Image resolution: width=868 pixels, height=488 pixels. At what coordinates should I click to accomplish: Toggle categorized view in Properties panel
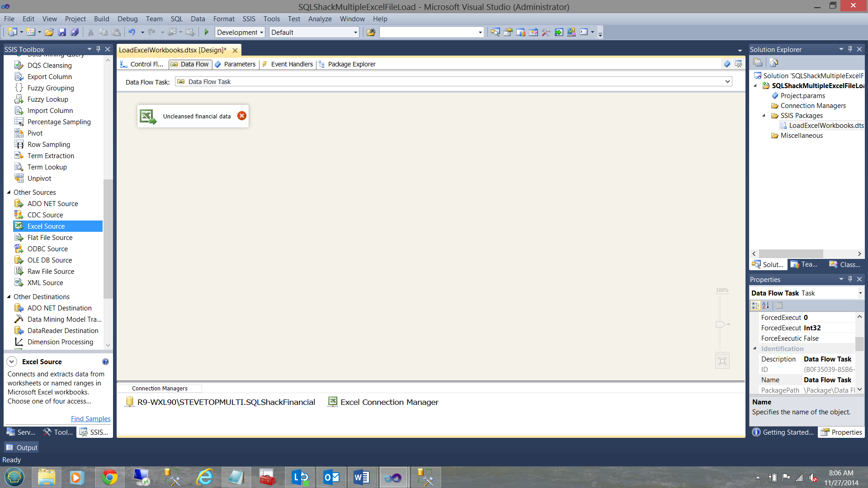[x=755, y=305]
